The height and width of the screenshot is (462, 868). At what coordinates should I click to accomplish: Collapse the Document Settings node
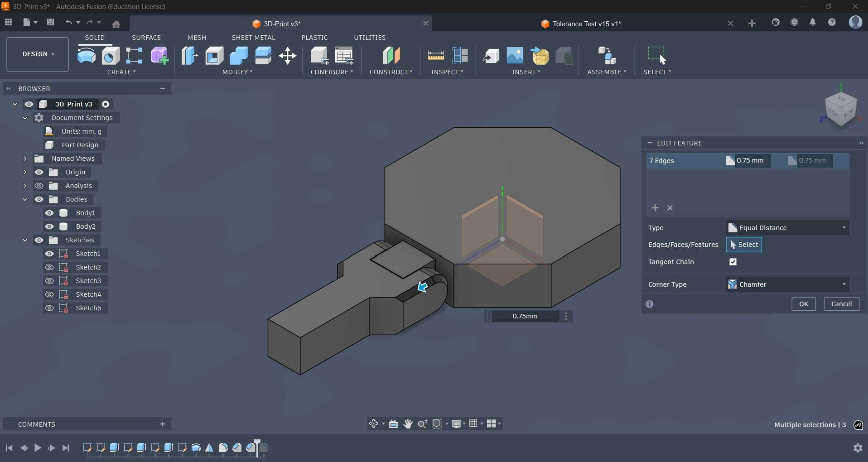[x=25, y=118]
